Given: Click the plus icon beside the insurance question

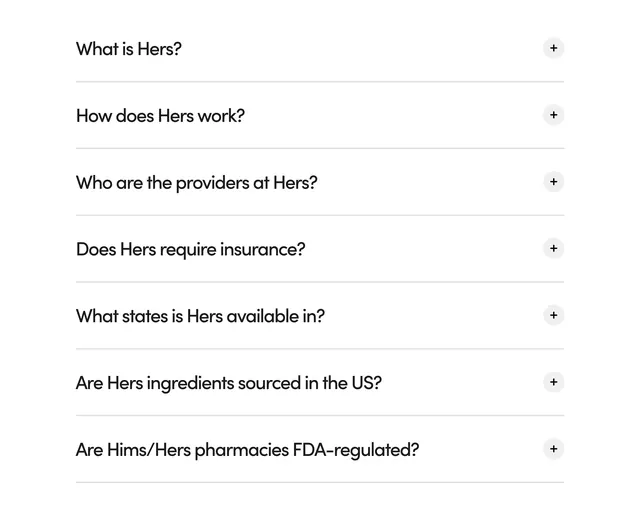Looking at the screenshot, I should click(553, 249).
